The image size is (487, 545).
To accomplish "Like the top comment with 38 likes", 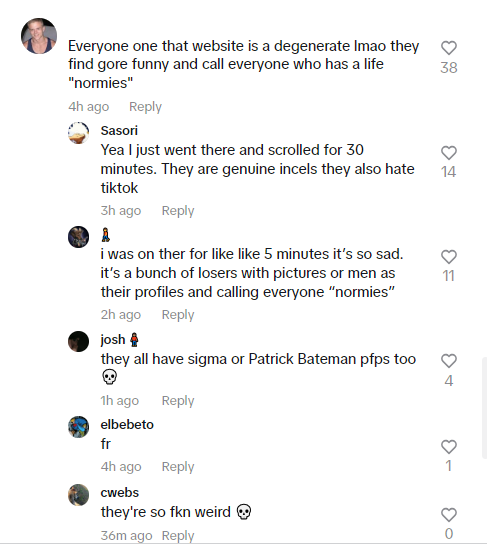I will [449, 48].
